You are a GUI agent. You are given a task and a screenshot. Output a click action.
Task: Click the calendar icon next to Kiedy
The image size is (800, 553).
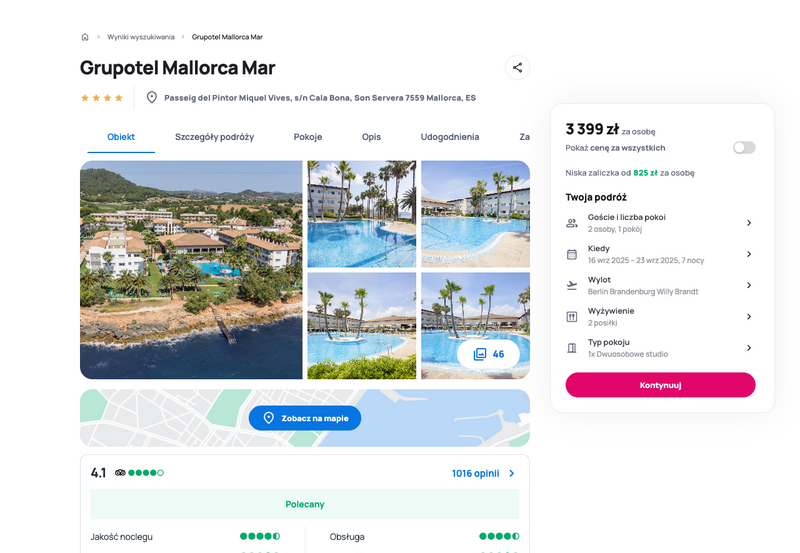pyautogui.click(x=572, y=254)
